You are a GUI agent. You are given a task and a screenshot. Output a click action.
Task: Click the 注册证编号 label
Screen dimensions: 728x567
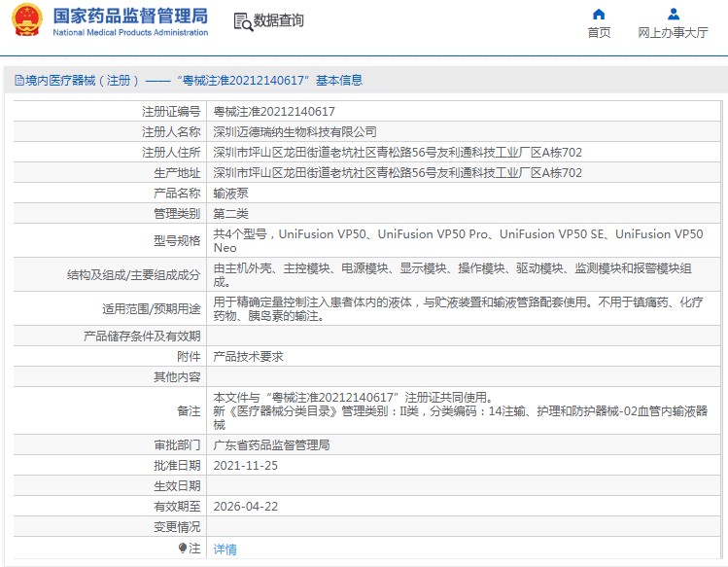coord(171,112)
